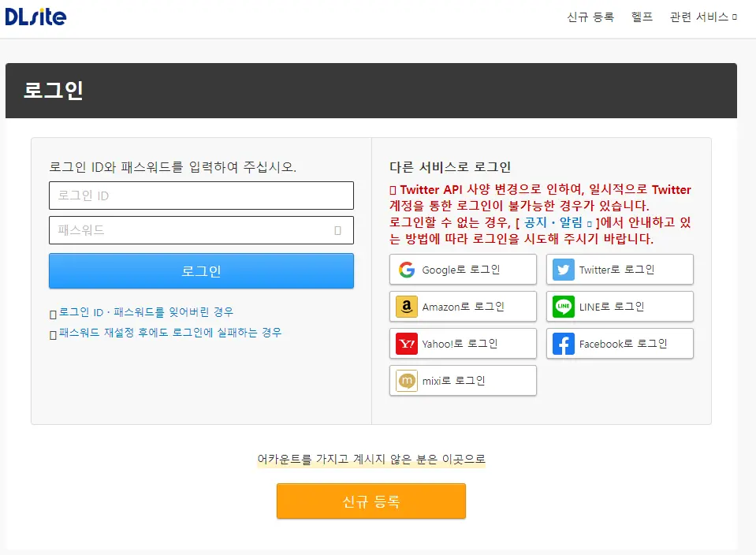Click the red Yahoo! icon
756x555 pixels.
pyautogui.click(x=407, y=344)
